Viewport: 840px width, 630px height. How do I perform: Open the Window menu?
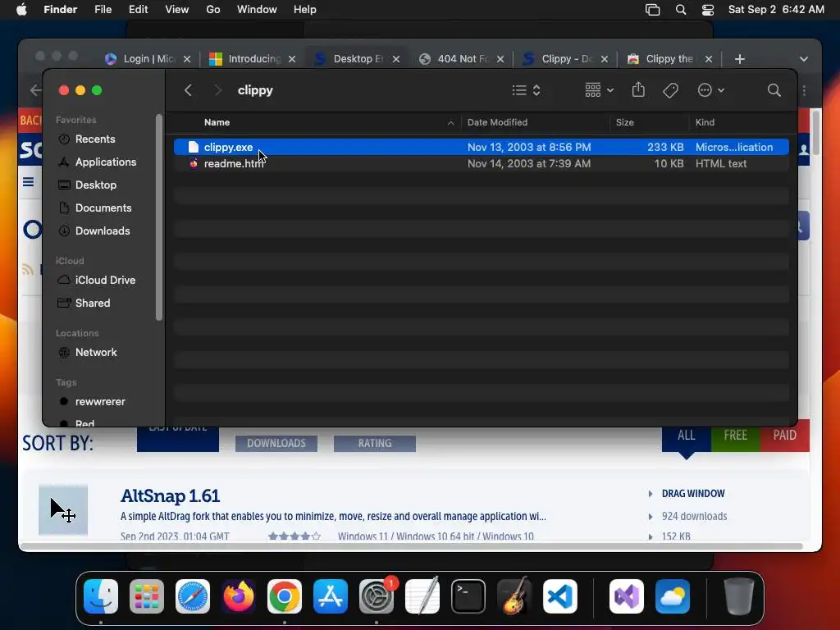click(257, 10)
